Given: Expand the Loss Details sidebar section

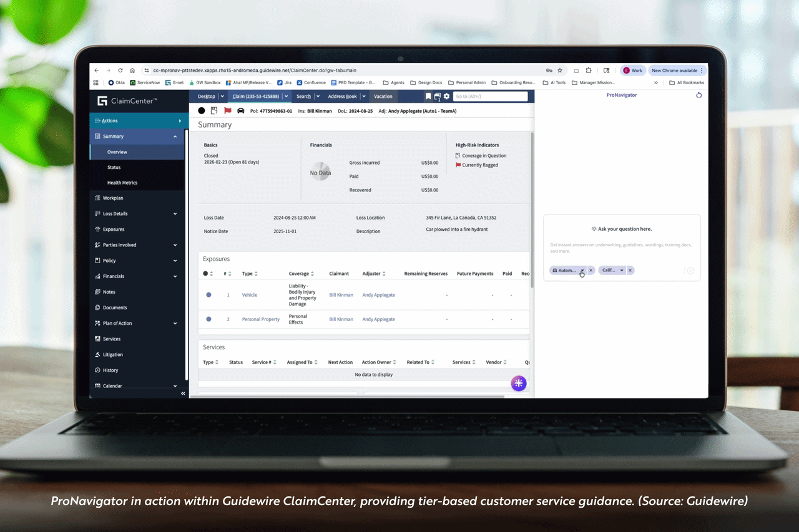Looking at the screenshot, I should tap(175, 214).
